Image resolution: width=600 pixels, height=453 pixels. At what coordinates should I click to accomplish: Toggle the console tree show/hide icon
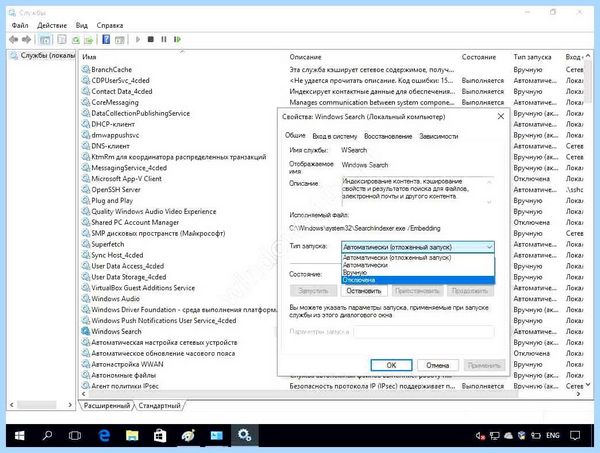point(45,39)
